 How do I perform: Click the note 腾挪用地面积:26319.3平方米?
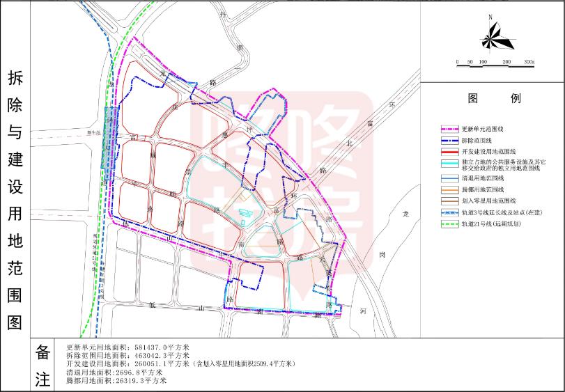(117, 380)
